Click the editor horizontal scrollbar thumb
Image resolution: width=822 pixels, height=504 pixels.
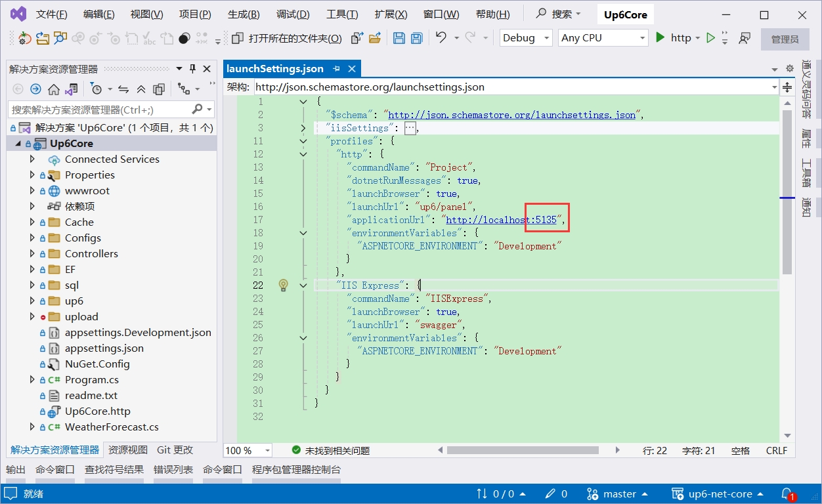(523, 451)
